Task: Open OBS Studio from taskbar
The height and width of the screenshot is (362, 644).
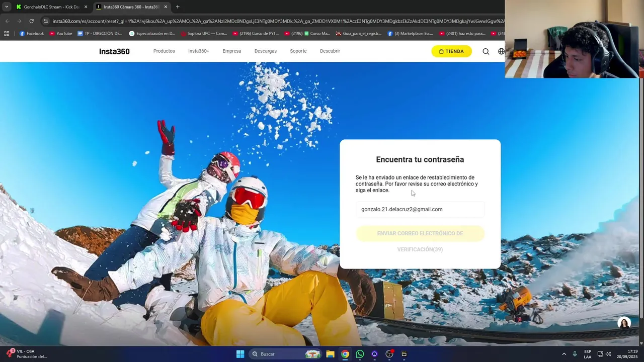Action: pos(389,354)
